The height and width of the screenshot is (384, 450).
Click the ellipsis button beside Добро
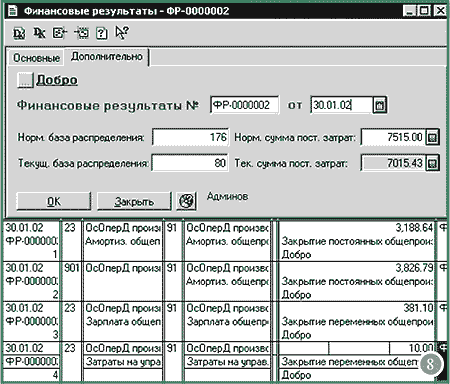(25, 80)
